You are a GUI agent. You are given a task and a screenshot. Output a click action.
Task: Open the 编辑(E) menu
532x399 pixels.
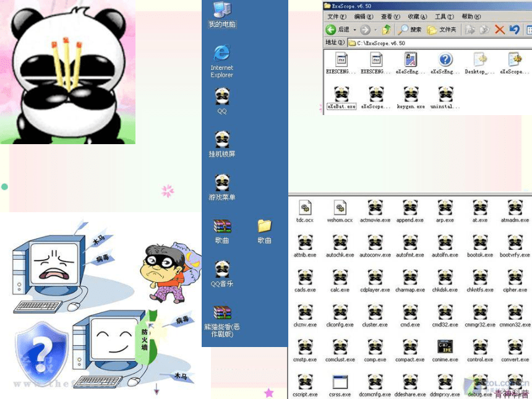(x=364, y=17)
